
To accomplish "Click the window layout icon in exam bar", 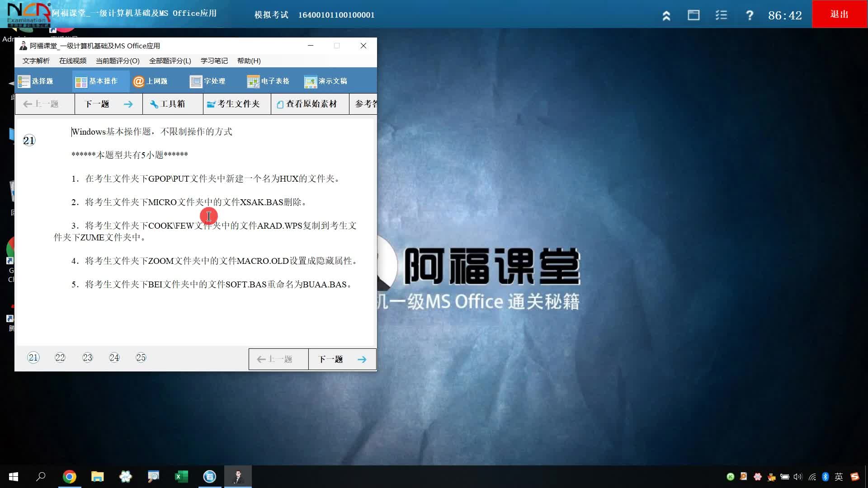I will [693, 15].
